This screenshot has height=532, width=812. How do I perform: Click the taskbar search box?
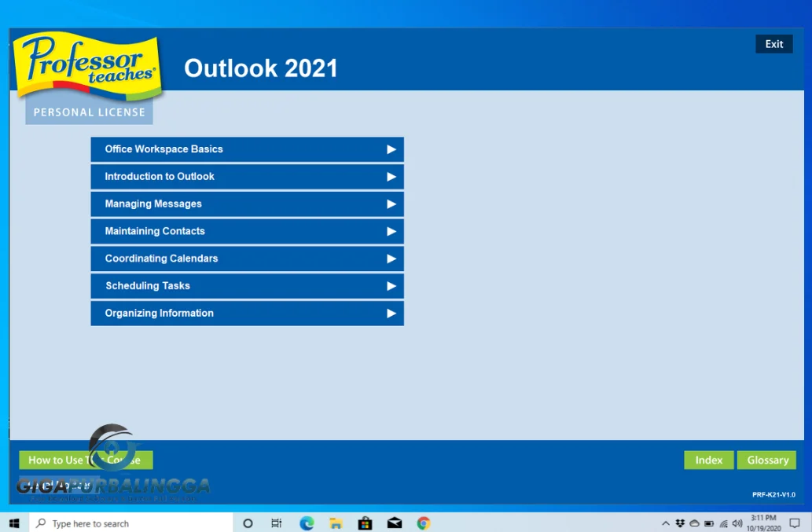coord(131,523)
